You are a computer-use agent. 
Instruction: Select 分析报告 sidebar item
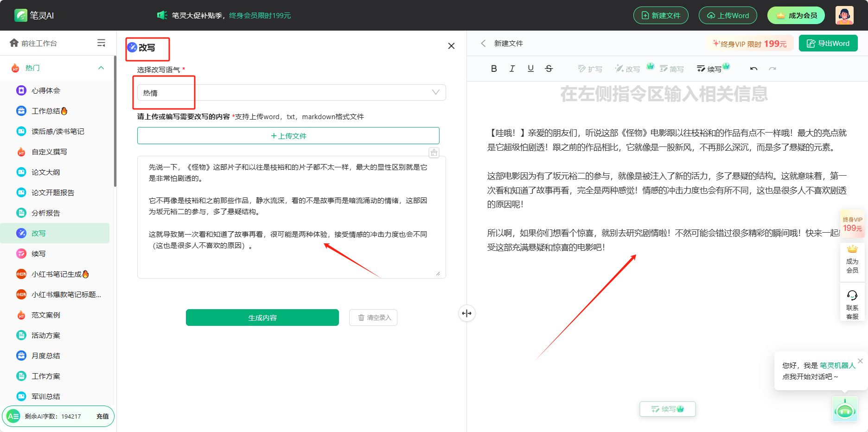click(x=55, y=213)
